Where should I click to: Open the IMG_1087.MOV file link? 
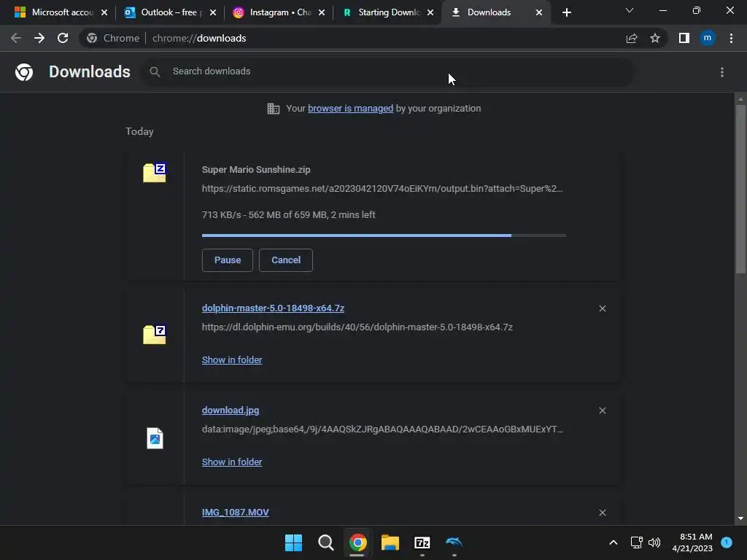point(236,513)
